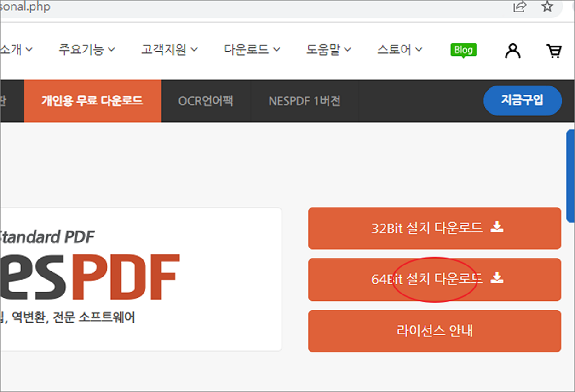Open the shopping cart icon
Screen dimensions: 575x392
coord(554,51)
